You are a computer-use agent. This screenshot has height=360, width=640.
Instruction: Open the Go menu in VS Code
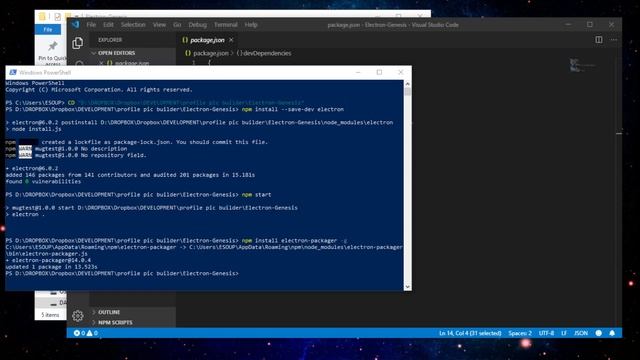pyautogui.click(x=177, y=24)
